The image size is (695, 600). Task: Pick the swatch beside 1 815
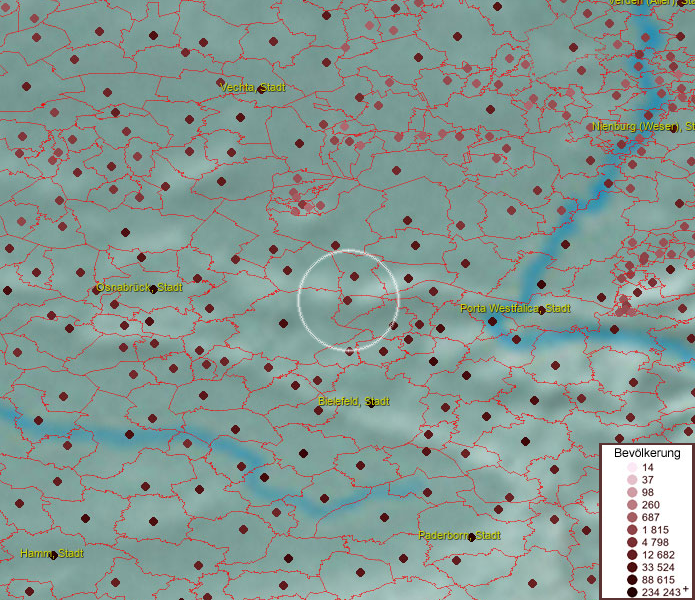click(632, 530)
